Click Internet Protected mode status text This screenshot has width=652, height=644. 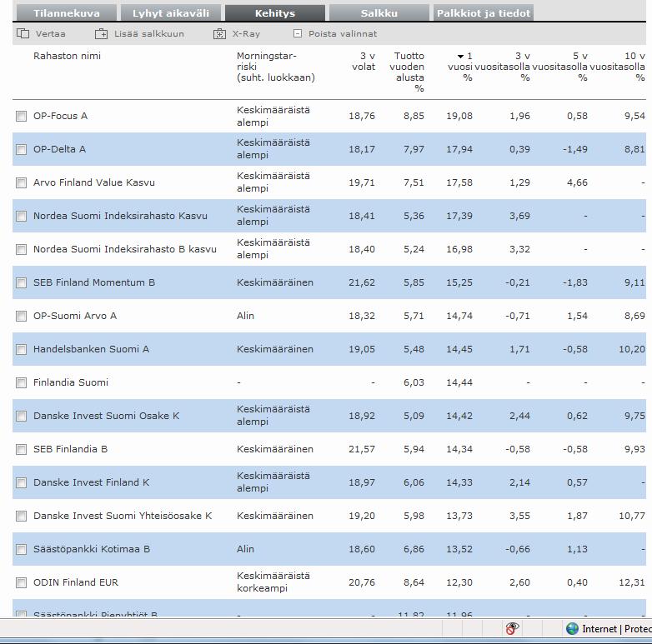(x=617, y=629)
